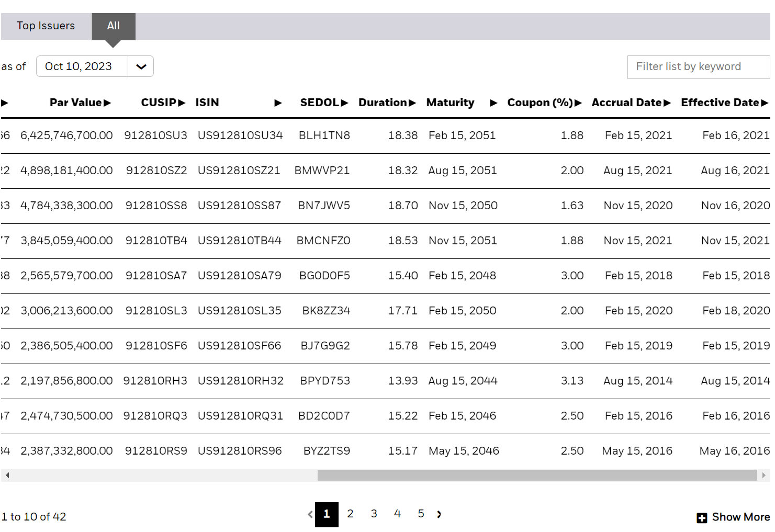
Task: Sort by Duration column arrow
Action: point(412,103)
